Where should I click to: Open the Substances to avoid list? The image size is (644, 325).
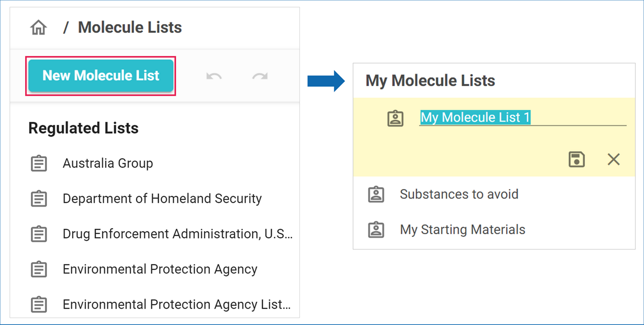click(x=459, y=194)
